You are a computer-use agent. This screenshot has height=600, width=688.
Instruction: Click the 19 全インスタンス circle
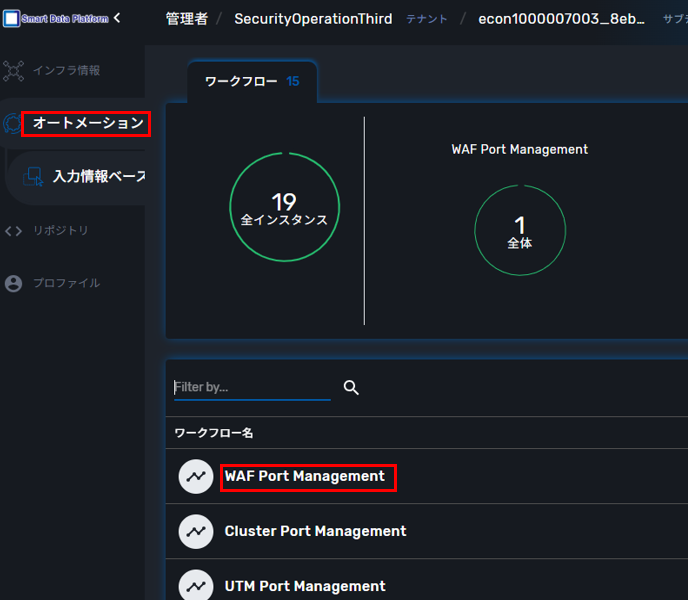[x=284, y=207]
